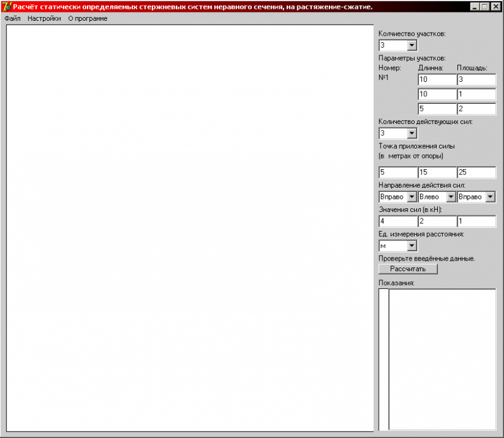
Task: Focus third section length field with 5
Action: coord(437,109)
